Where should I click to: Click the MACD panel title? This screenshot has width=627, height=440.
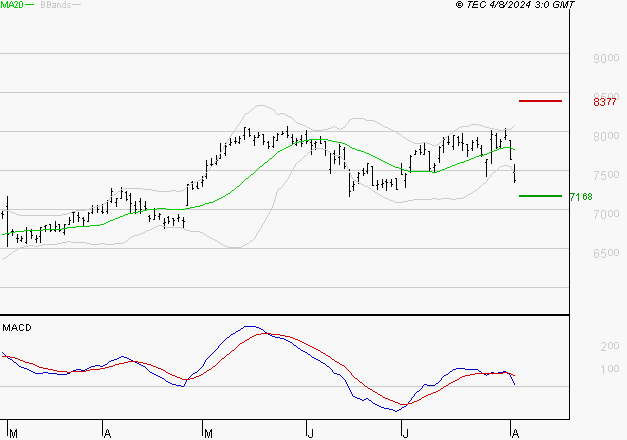point(17,328)
